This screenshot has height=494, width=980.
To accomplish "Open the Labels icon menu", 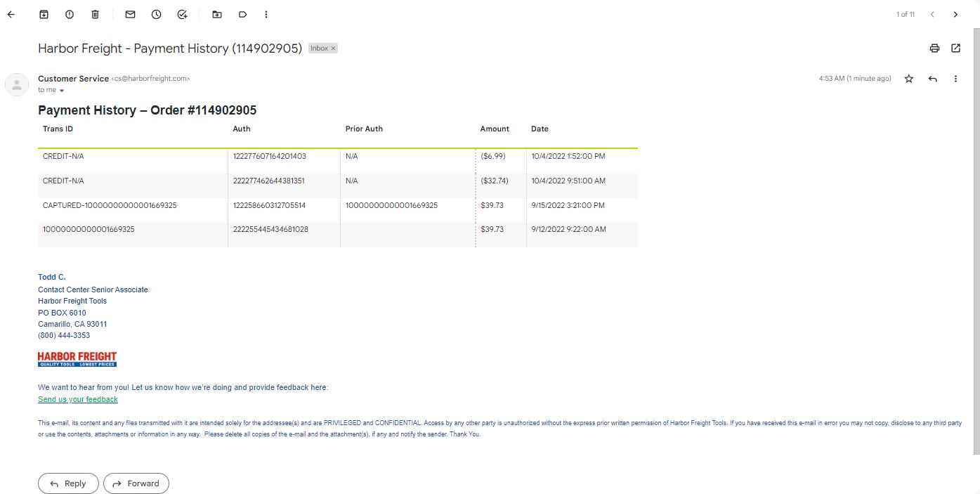I will pos(242,14).
